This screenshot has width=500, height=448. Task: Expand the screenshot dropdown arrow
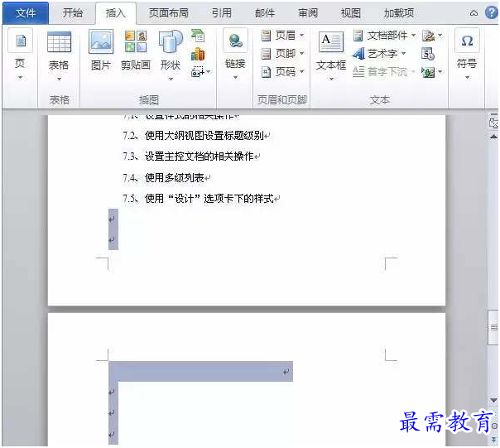coord(209,72)
